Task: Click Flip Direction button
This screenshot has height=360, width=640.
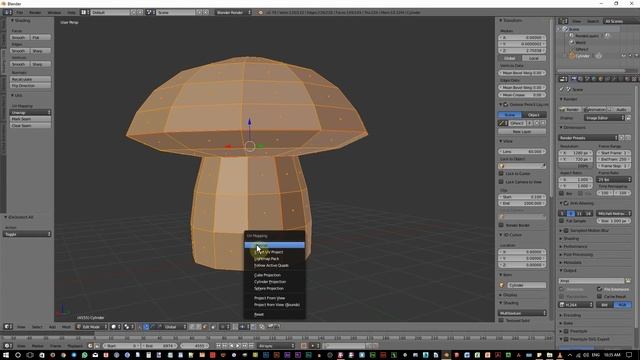Action: (x=30, y=86)
